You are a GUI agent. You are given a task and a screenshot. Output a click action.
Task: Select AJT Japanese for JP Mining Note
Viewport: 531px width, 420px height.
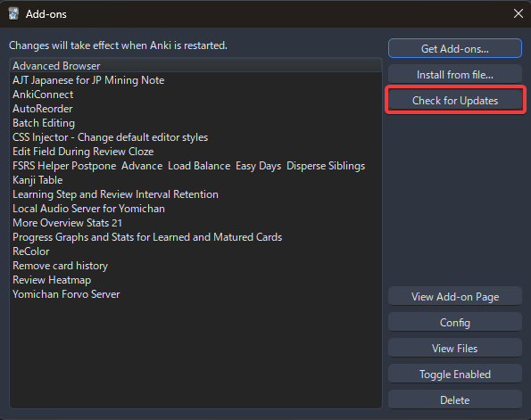coord(195,80)
